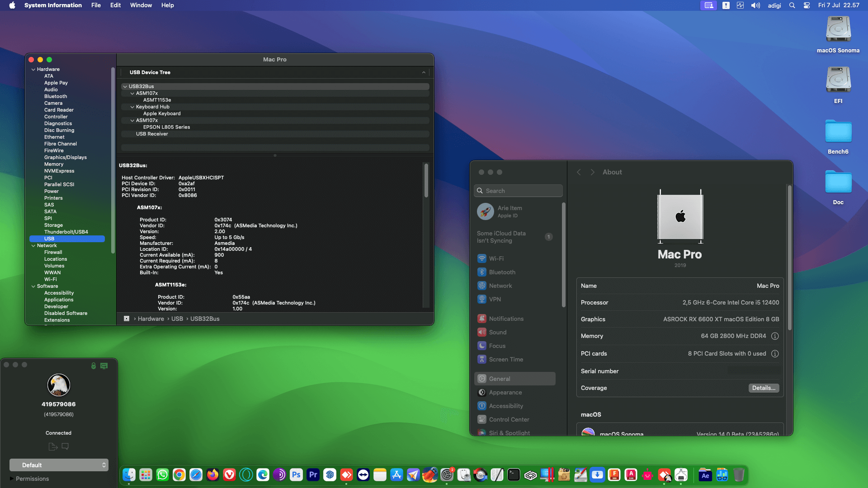Open Launchpad from the Dock
Image resolution: width=868 pixels, height=488 pixels.
pos(146,475)
